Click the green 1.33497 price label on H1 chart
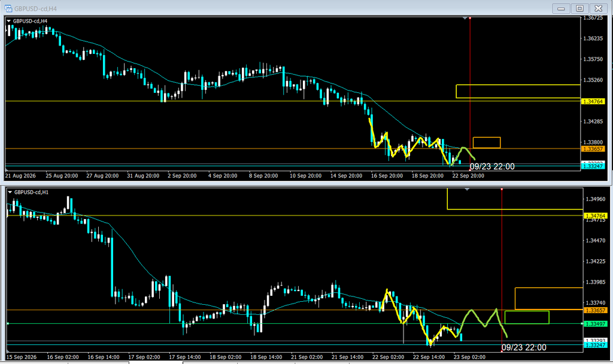 pos(596,324)
